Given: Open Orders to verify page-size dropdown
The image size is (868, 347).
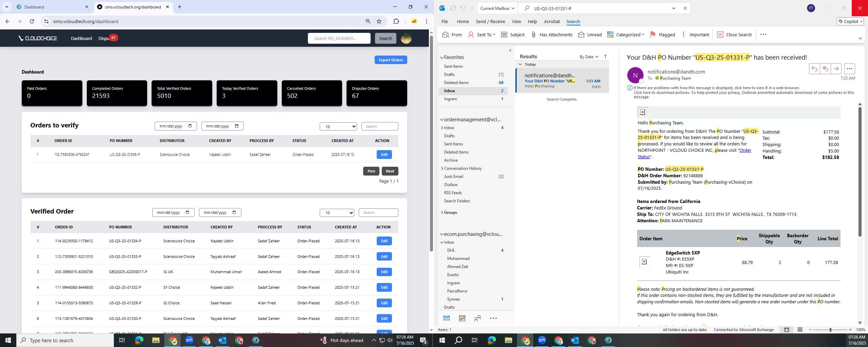Looking at the screenshot, I should [338, 126].
